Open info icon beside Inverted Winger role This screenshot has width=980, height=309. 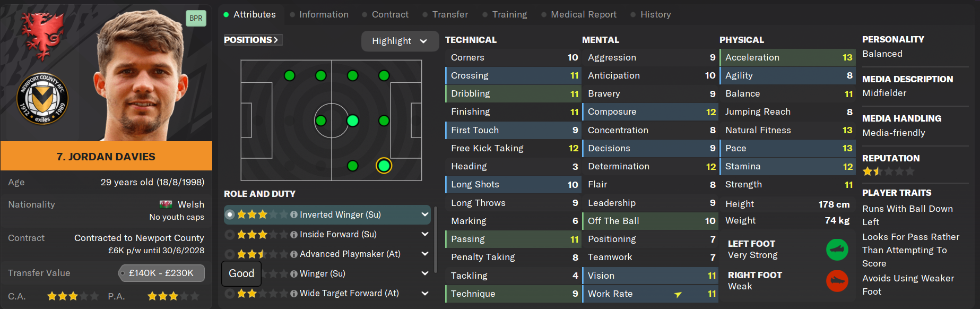click(293, 214)
